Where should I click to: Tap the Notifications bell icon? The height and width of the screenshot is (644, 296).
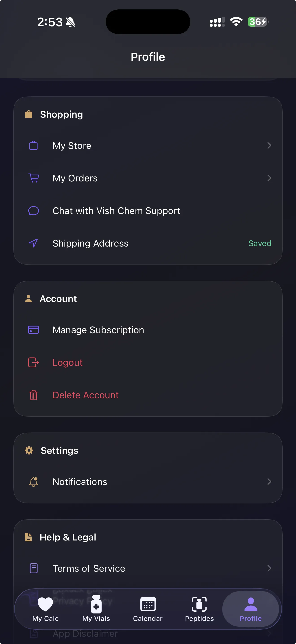(x=33, y=482)
